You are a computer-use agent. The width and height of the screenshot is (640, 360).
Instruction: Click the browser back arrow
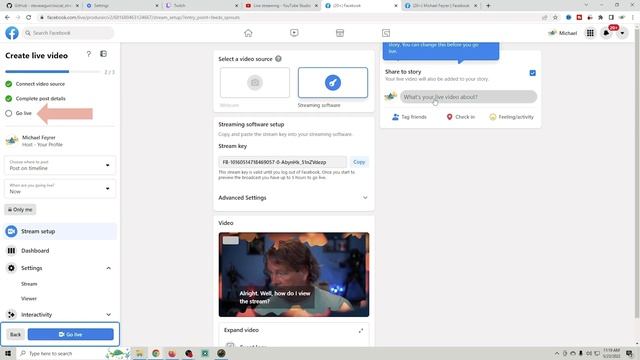[7, 18]
